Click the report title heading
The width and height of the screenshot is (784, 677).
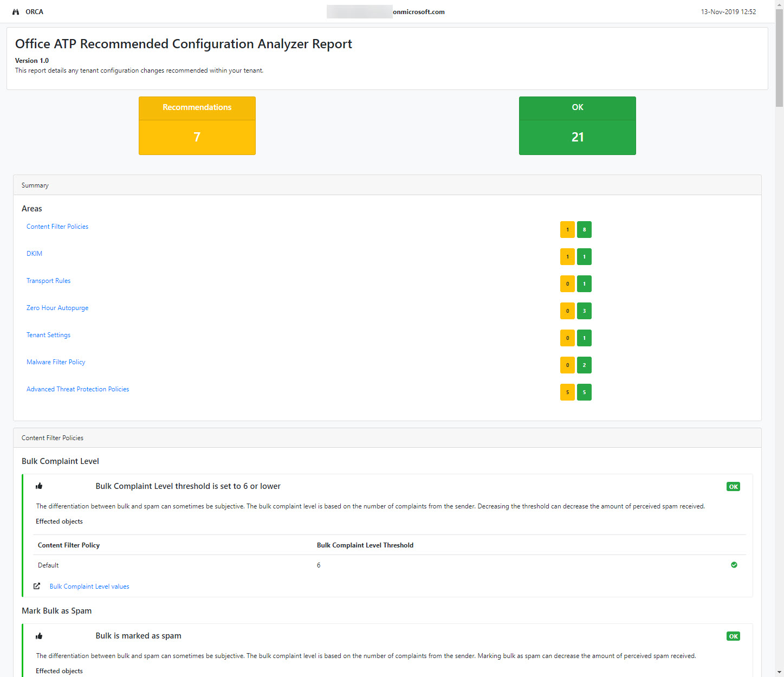[184, 44]
